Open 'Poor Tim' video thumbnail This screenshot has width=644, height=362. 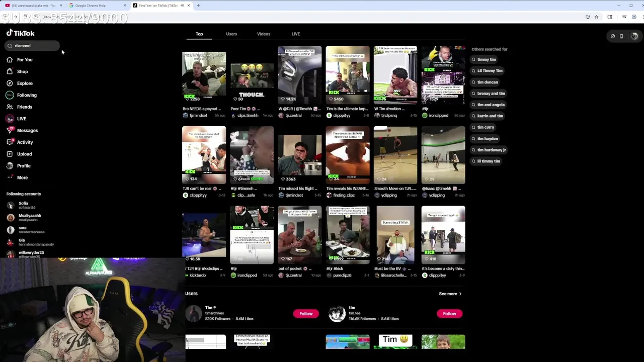pyautogui.click(x=252, y=75)
